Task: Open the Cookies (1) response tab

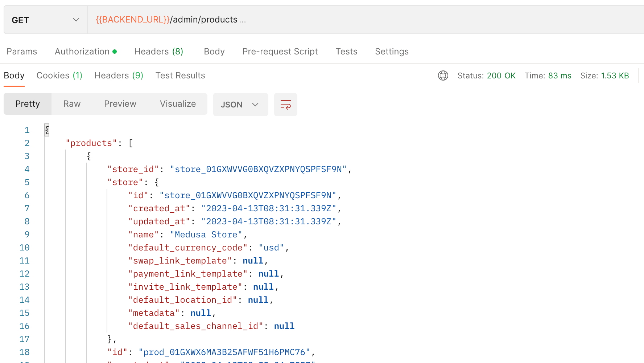Action: tap(59, 75)
